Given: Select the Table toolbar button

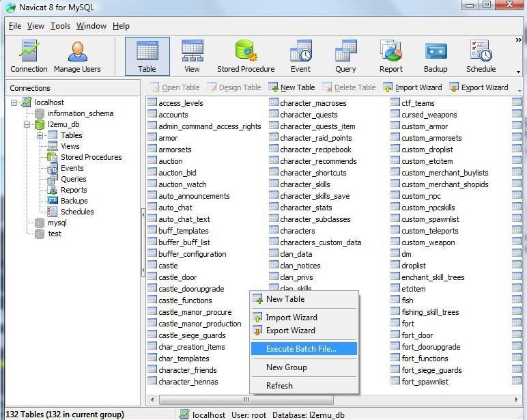Looking at the screenshot, I should click(x=147, y=56).
